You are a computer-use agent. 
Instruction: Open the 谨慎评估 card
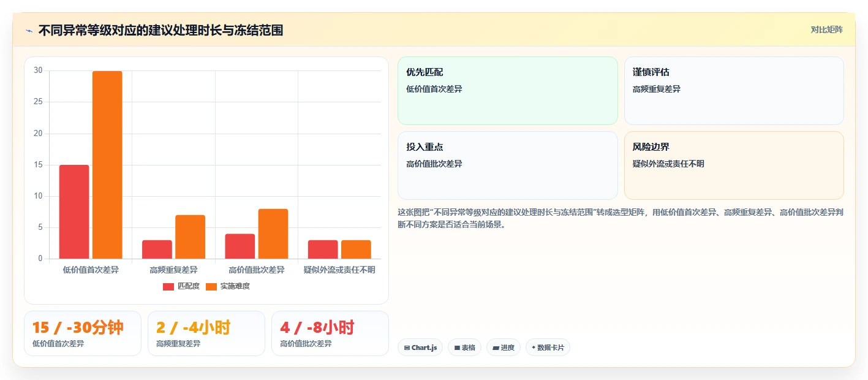click(x=734, y=91)
